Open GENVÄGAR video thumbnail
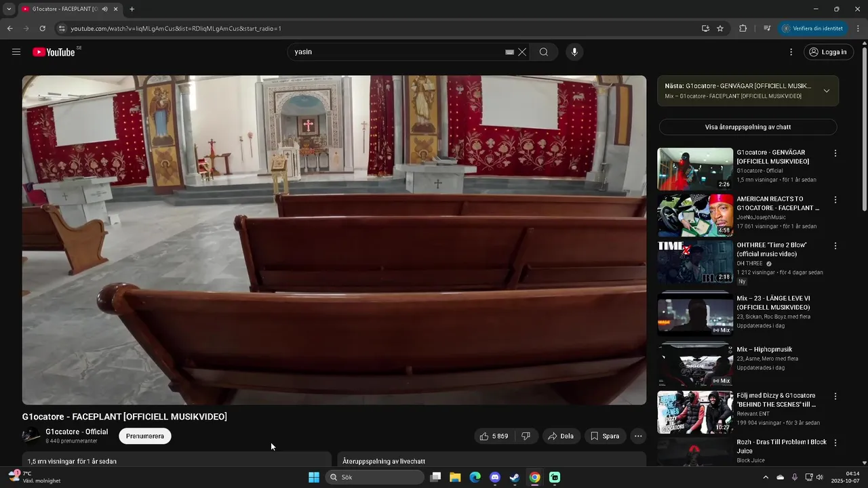 (x=695, y=169)
